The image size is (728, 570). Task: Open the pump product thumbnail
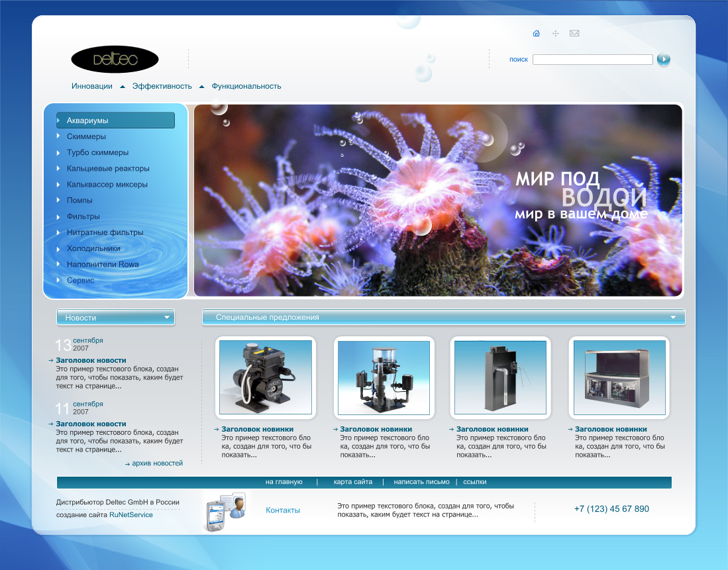click(x=265, y=377)
